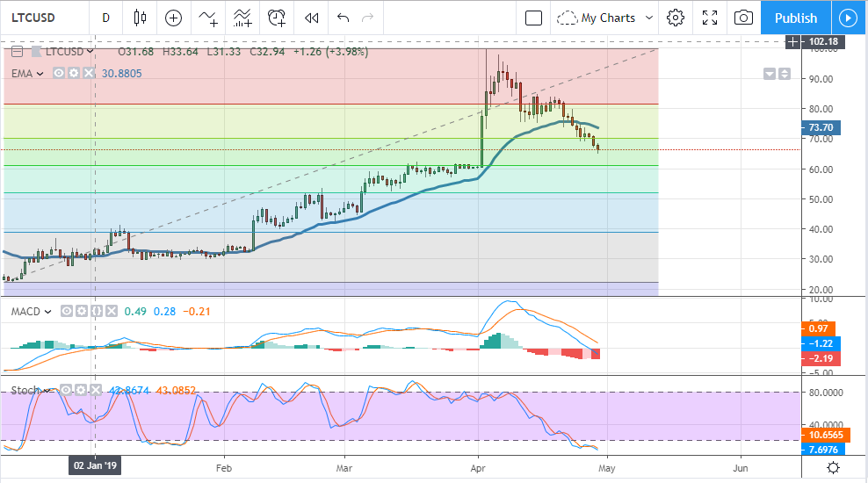
Task: Open the Indicators menu icon
Action: (x=208, y=18)
